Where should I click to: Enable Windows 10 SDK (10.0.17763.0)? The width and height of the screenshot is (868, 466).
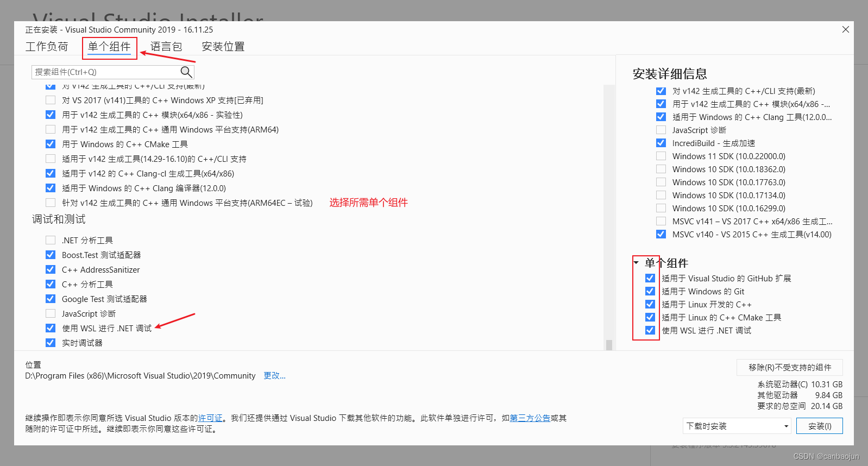pos(661,182)
